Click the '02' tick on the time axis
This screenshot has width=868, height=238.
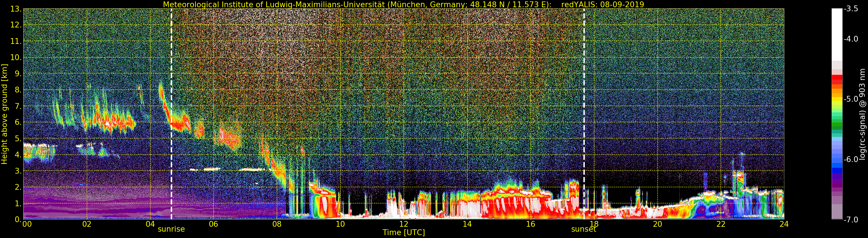tap(87, 224)
